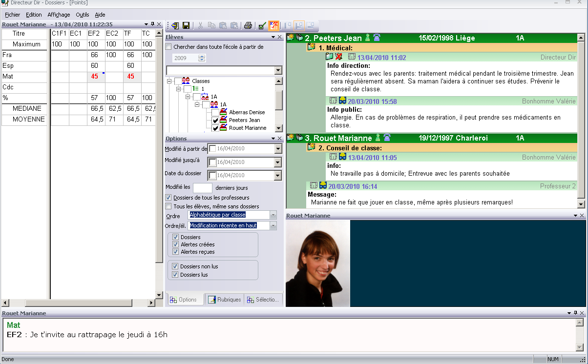Screen dimensions: 588x364
Task: Click the blue glasses icon at 13/04/2010 11:05
Action: tap(343, 157)
